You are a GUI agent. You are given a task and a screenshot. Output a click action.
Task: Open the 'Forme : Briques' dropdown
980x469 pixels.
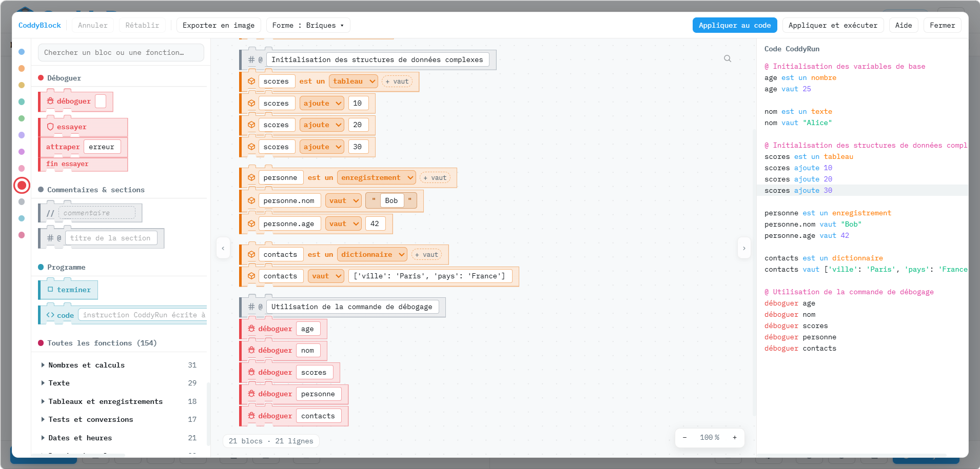(x=308, y=25)
